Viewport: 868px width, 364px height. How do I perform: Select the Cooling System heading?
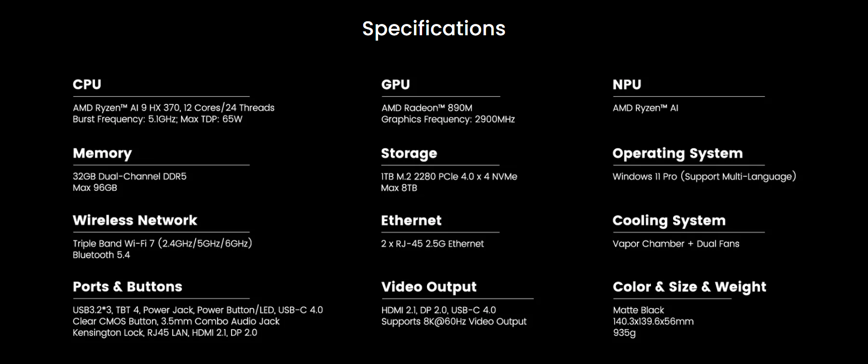pyautogui.click(x=669, y=221)
